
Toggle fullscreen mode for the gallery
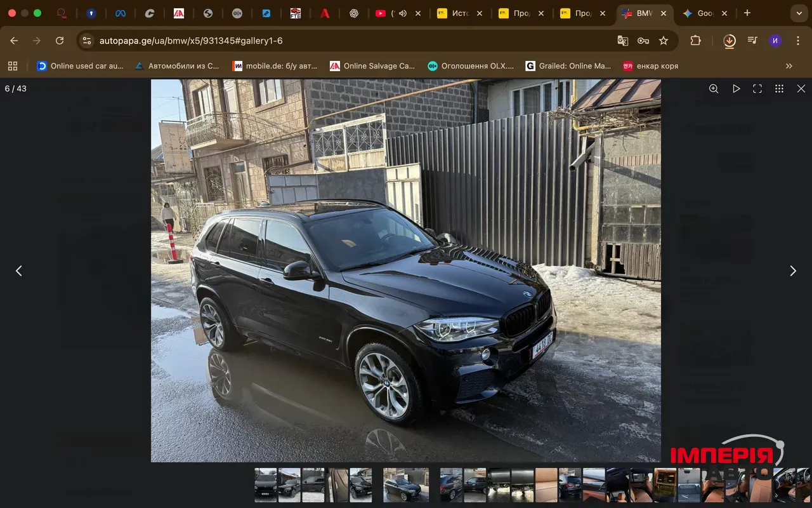coord(757,88)
